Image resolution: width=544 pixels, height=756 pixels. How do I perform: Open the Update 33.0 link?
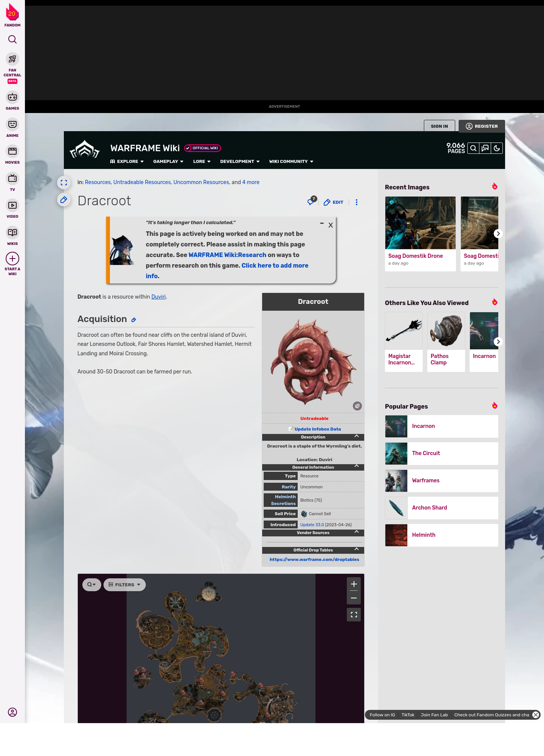click(312, 525)
